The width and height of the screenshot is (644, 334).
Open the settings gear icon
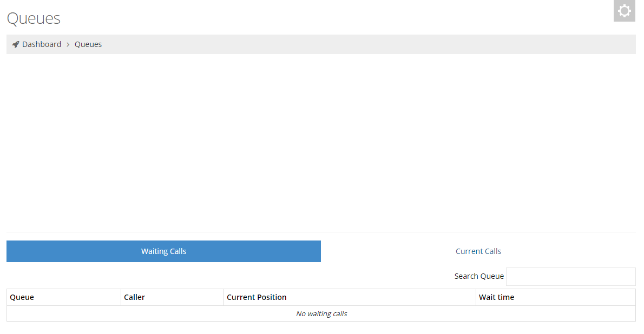click(x=624, y=11)
